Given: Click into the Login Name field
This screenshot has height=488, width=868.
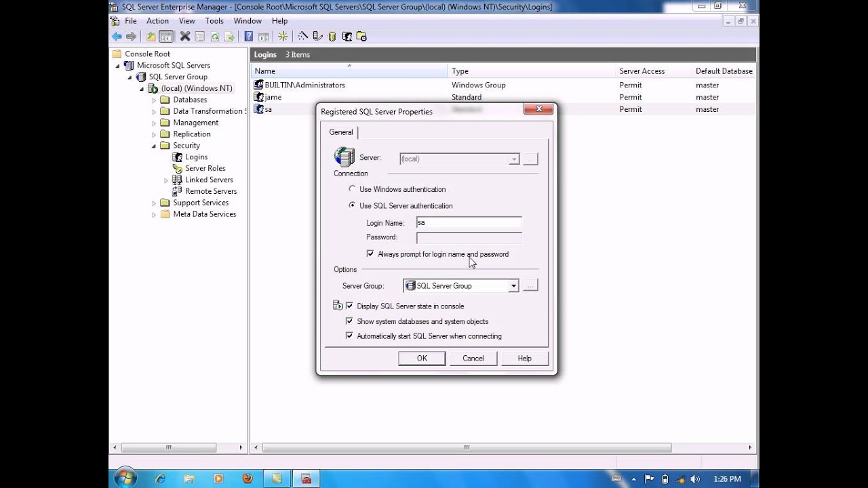Looking at the screenshot, I should [x=469, y=222].
